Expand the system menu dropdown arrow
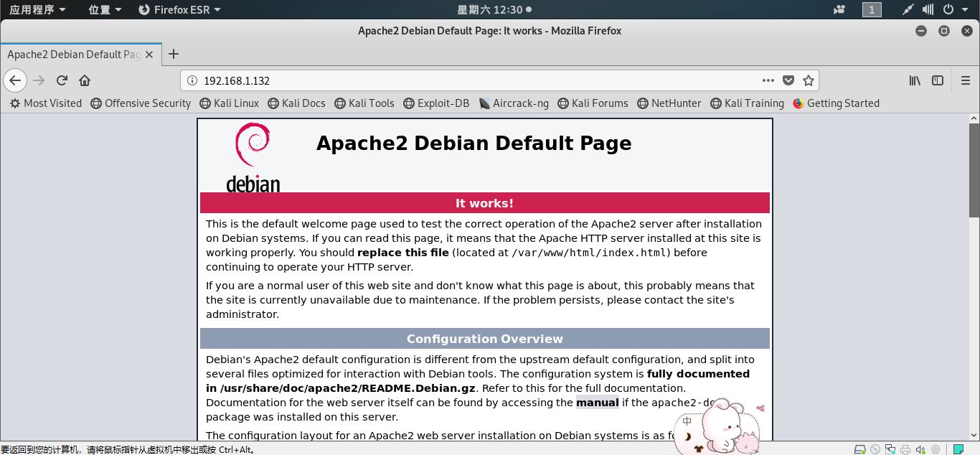This screenshot has width=980, height=455. click(x=966, y=9)
